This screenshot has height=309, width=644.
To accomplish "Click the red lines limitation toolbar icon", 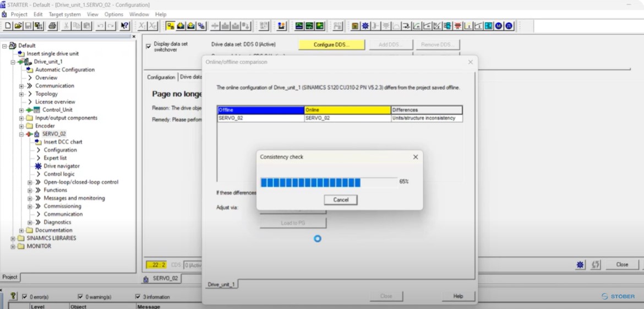I will [457, 26].
